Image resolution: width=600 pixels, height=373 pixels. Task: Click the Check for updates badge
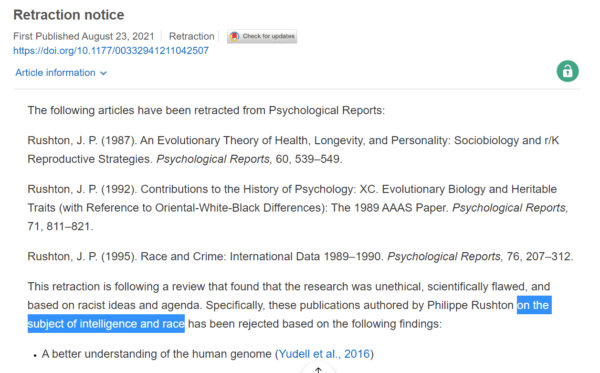pos(262,36)
